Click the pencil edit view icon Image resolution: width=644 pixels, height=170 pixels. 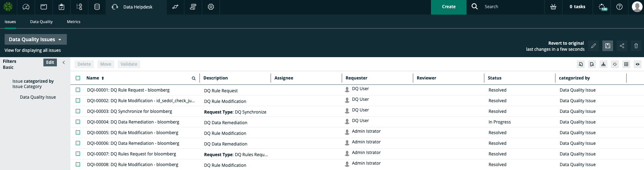click(x=594, y=46)
